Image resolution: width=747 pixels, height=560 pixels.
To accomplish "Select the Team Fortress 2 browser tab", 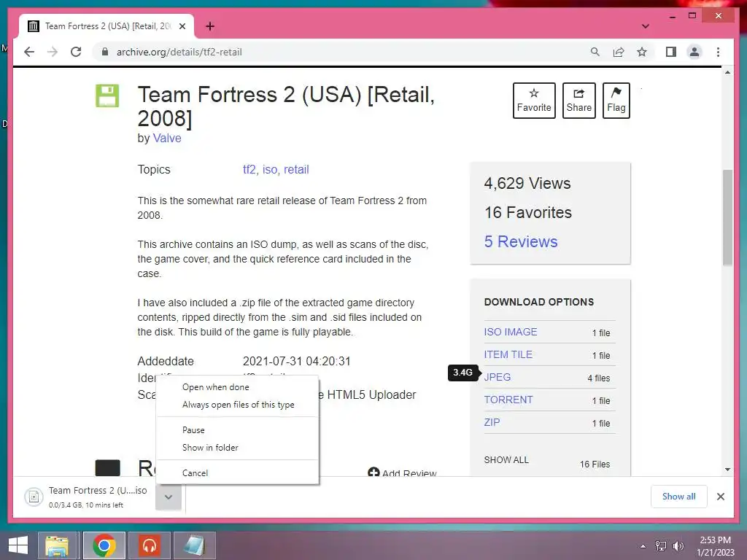I will point(107,26).
